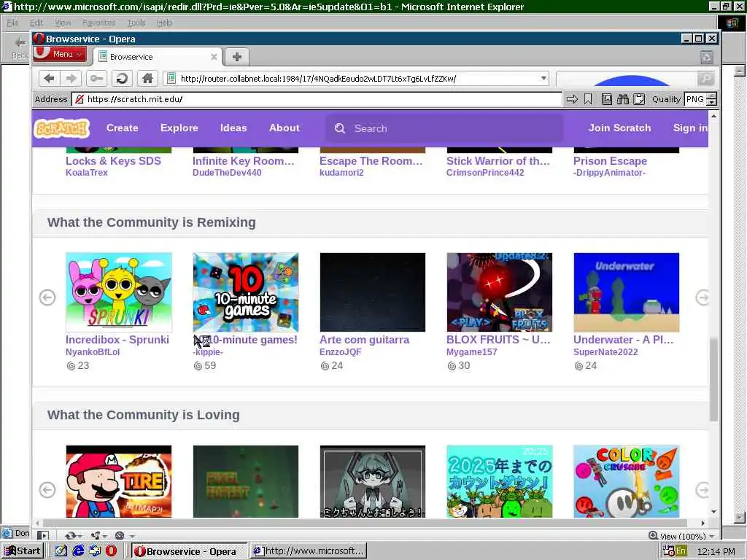Click the Opera URL field with router.collabnet.local
Screen dimensions: 747x560
point(356,79)
